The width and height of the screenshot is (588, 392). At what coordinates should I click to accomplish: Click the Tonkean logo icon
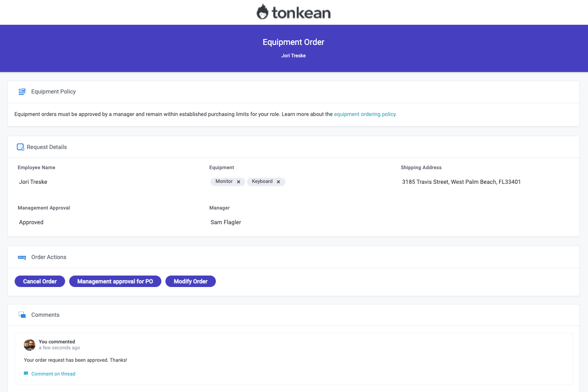263,12
